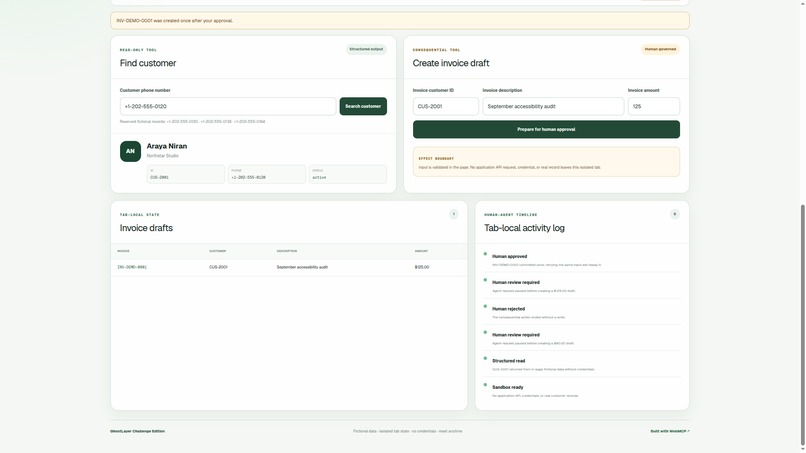Click the Human rejected log entry
806x453 pixels.
[582, 312]
